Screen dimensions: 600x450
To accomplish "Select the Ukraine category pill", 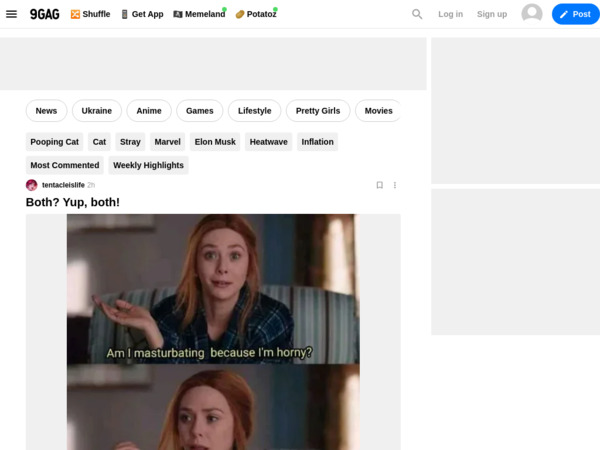I will (x=97, y=111).
